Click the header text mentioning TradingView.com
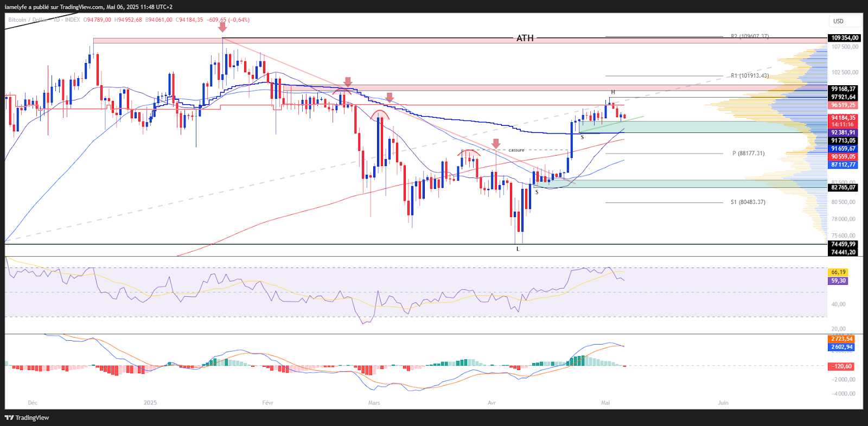This screenshot has height=426, width=868. 88,7
